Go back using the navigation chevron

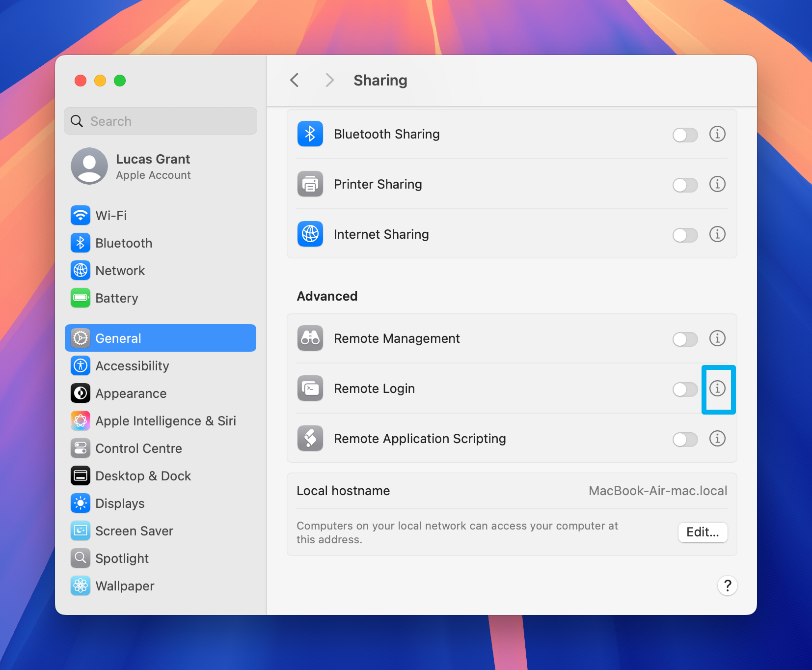coord(295,80)
